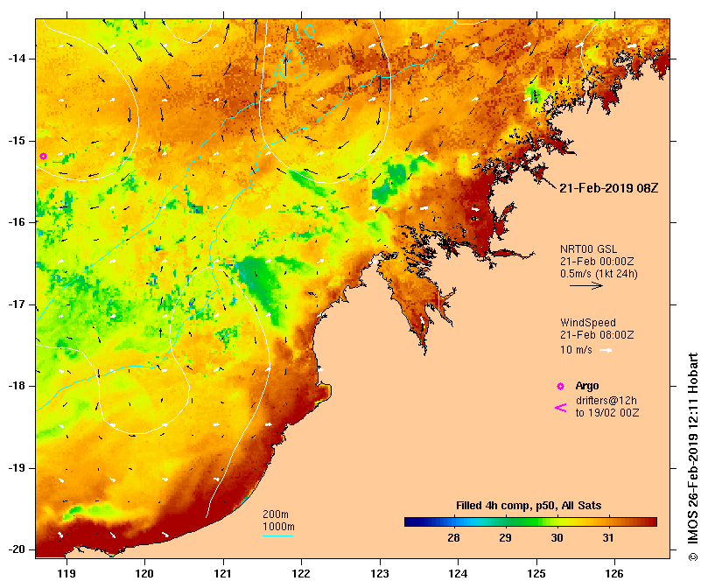
Task: Select the 29 value on color scale
Action: pos(505,538)
